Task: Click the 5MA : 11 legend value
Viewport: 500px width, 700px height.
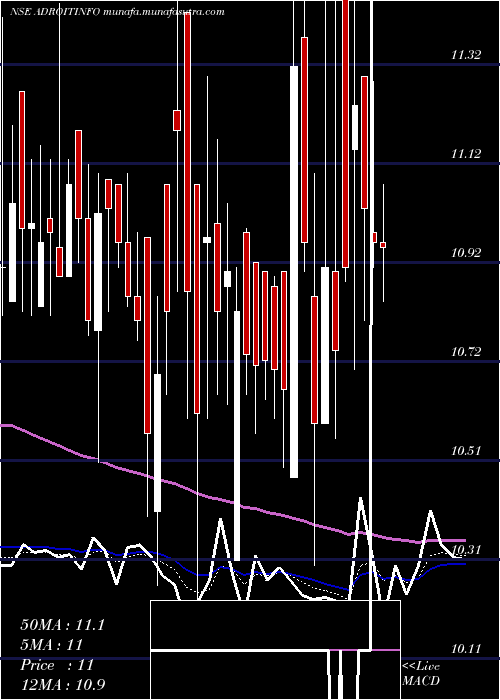Action: click(x=52, y=645)
